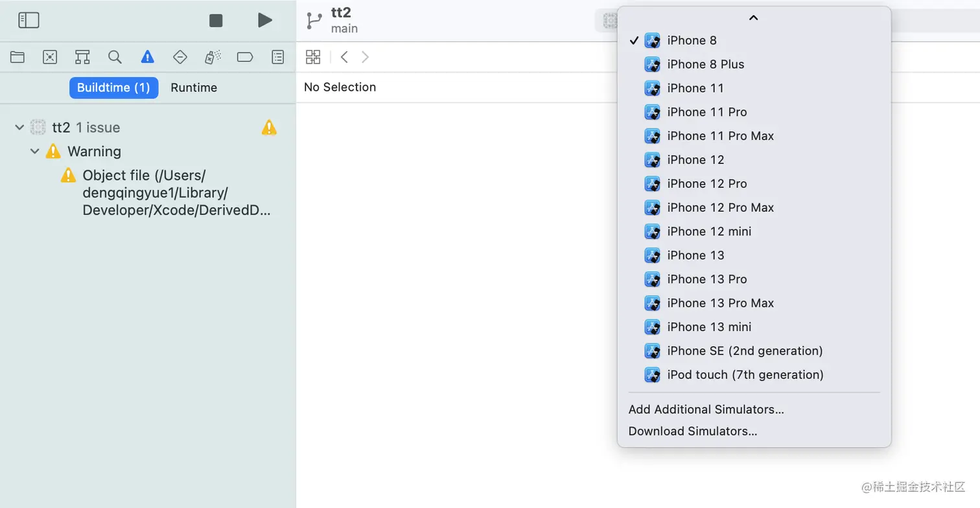Image resolution: width=980 pixels, height=508 pixels.
Task: Open the related items grid menu
Action: pyautogui.click(x=313, y=57)
